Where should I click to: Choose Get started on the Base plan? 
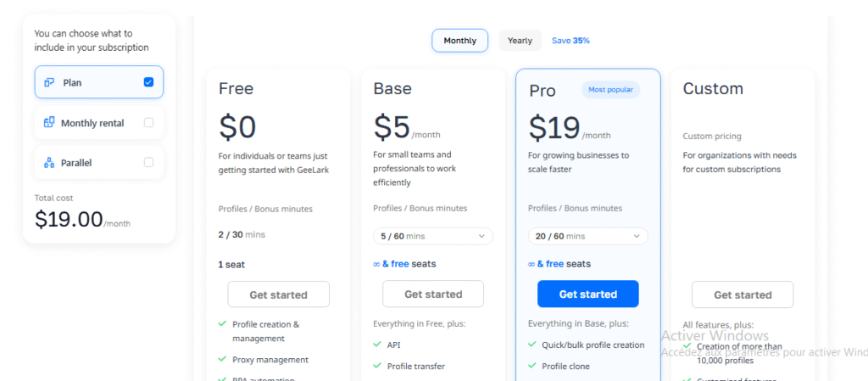(x=432, y=294)
